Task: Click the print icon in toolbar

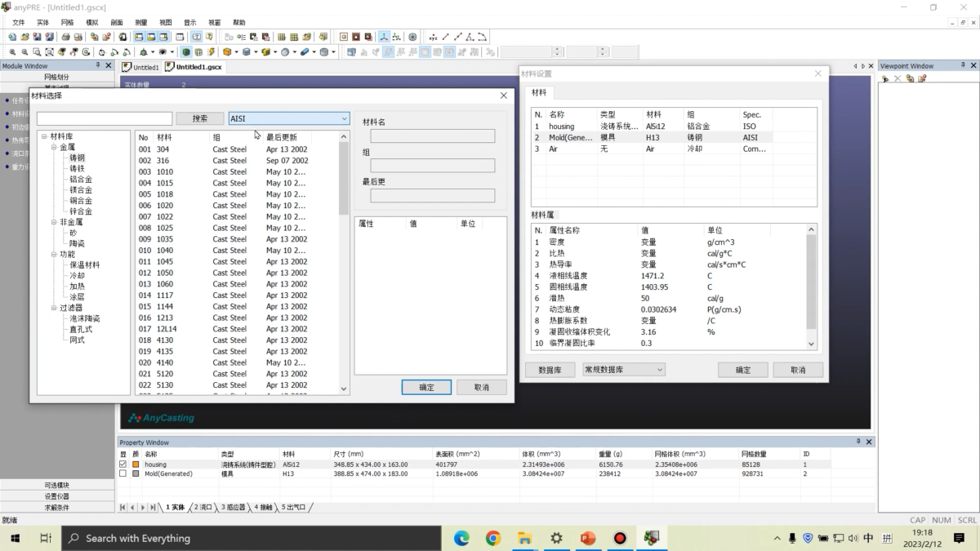Action: point(65,37)
